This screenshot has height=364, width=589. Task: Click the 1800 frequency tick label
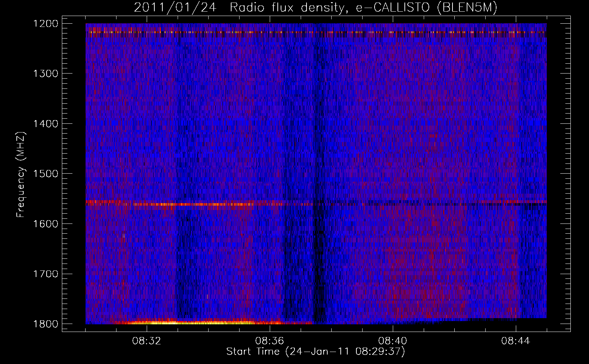(x=46, y=324)
